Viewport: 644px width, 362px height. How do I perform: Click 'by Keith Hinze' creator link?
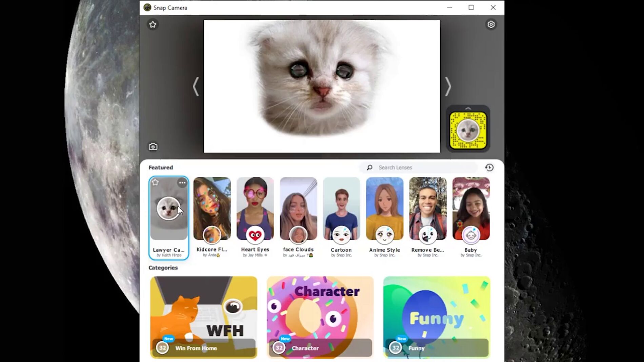[169, 255]
